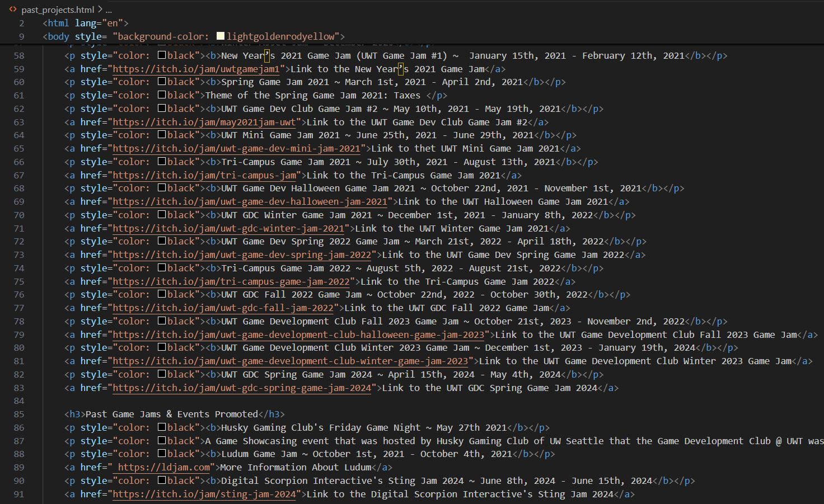Screen dimensions: 824x504
Task: Open uwt-game-dev-mini-jam-2021 URL
Action: click(237, 149)
